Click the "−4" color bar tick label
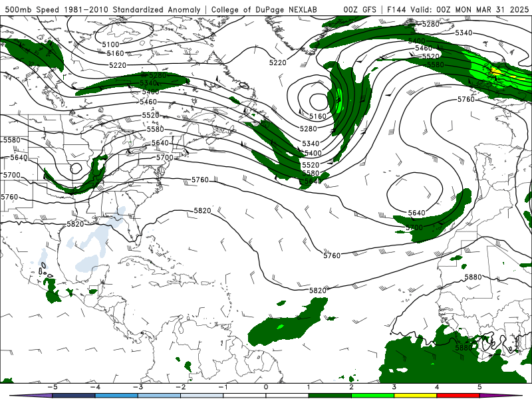 (x=95, y=387)
